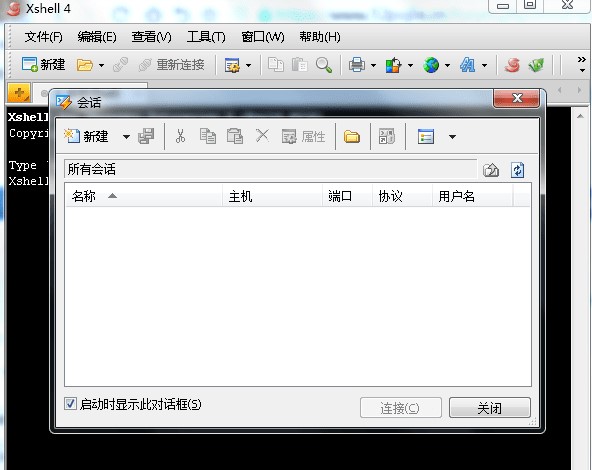Open session properties icon in main toolbar
The image size is (592, 470).
tap(232, 65)
